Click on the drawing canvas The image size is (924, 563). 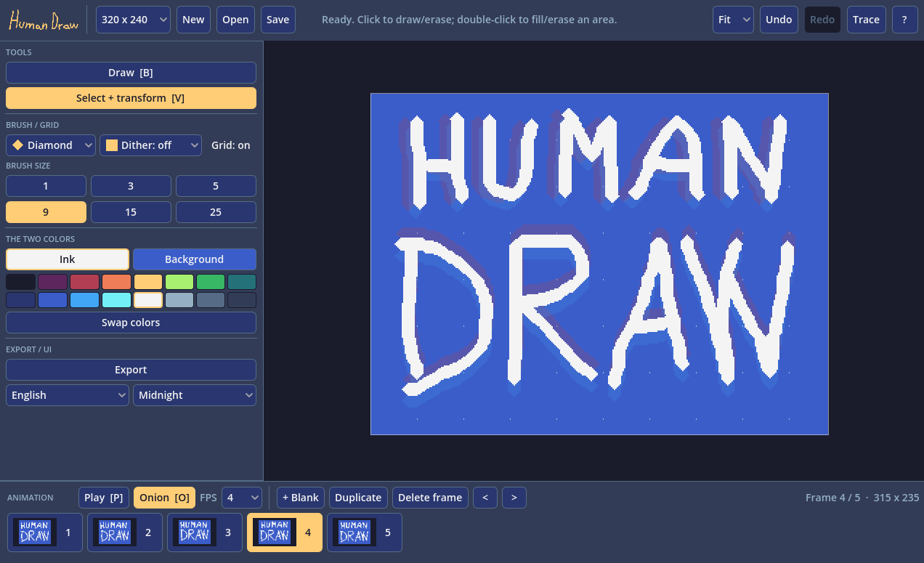(x=599, y=264)
